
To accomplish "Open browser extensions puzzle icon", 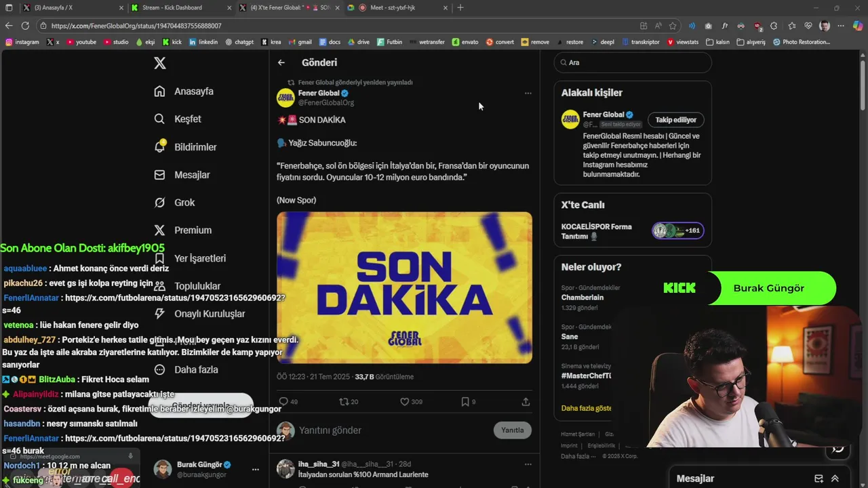I will tap(774, 26).
